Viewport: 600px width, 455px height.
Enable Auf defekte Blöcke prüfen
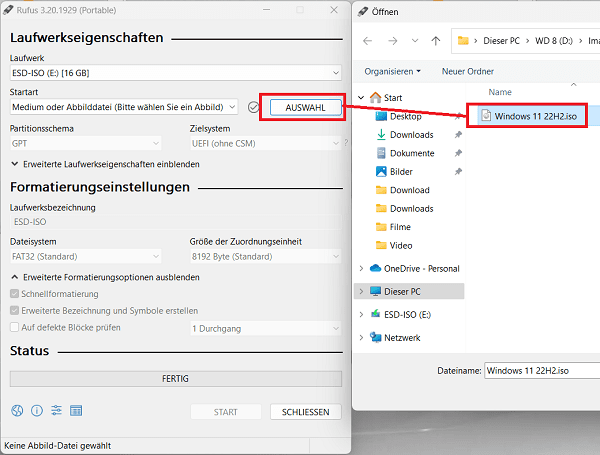point(14,327)
